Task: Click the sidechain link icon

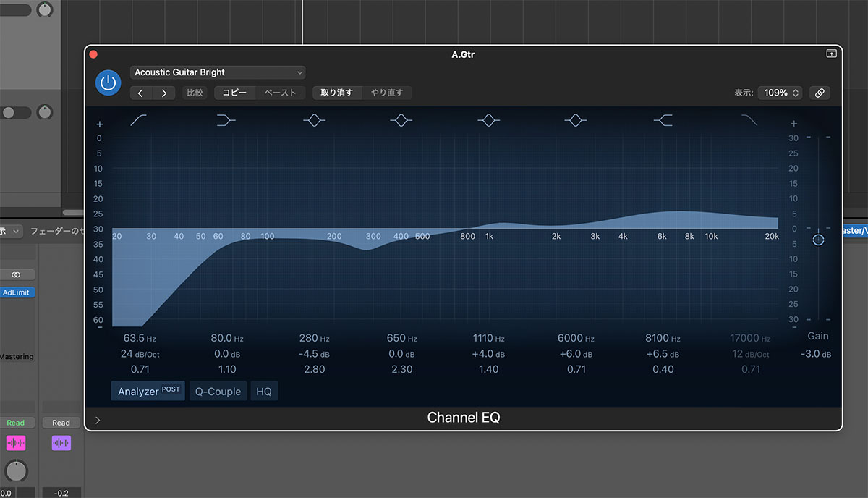Action: click(820, 93)
